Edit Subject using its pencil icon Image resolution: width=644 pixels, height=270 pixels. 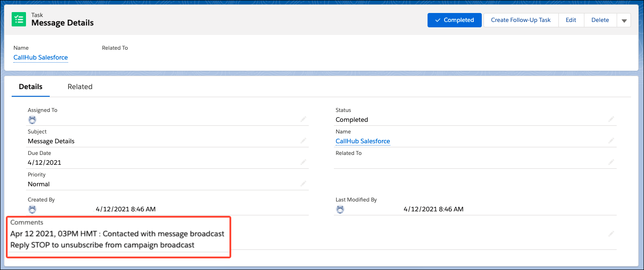[x=303, y=141]
